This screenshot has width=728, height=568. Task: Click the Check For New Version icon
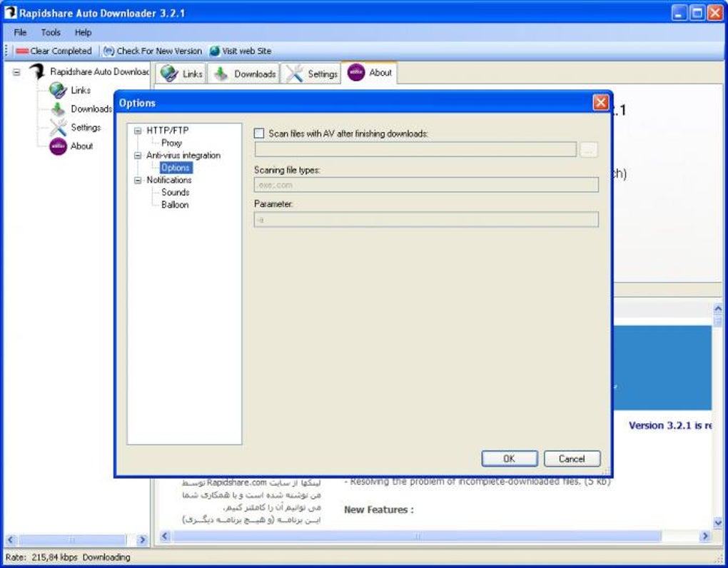[x=108, y=51]
